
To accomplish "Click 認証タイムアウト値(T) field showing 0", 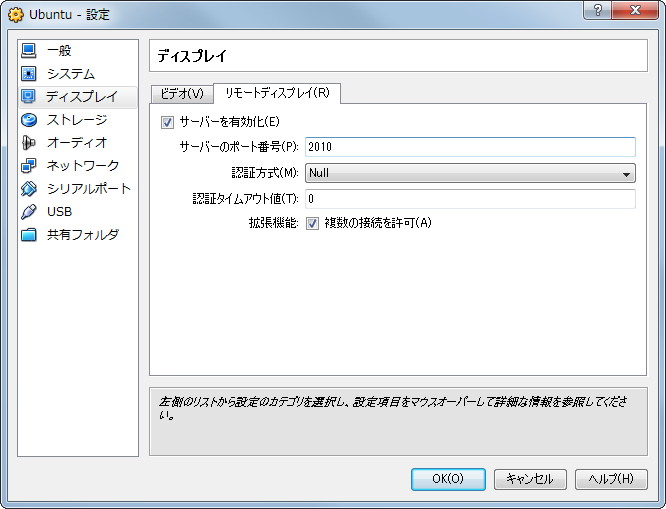I will click(x=470, y=199).
